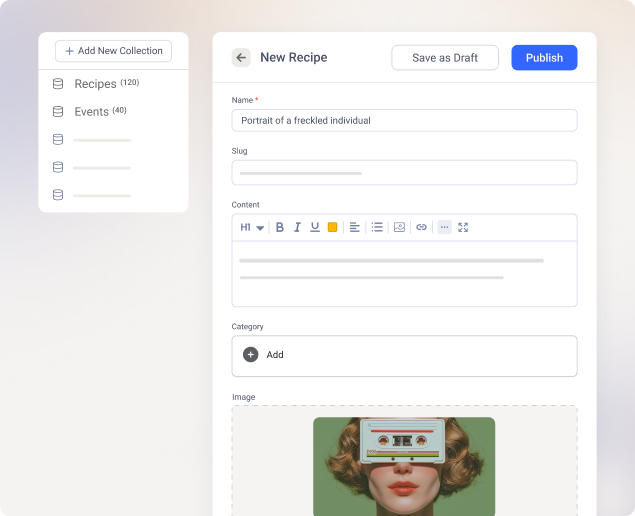Click the database icon beside Recipes
This screenshot has width=635, height=516.
pyautogui.click(x=58, y=84)
